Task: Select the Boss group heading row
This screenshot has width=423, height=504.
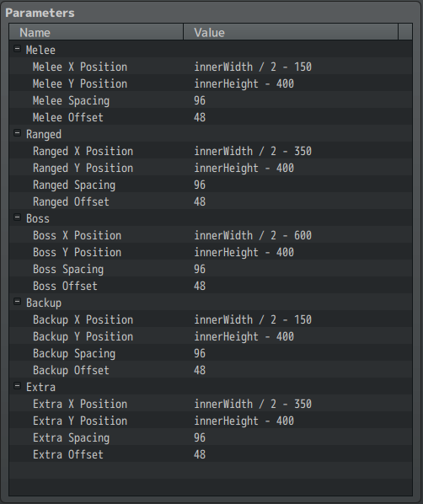Action: point(211,218)
